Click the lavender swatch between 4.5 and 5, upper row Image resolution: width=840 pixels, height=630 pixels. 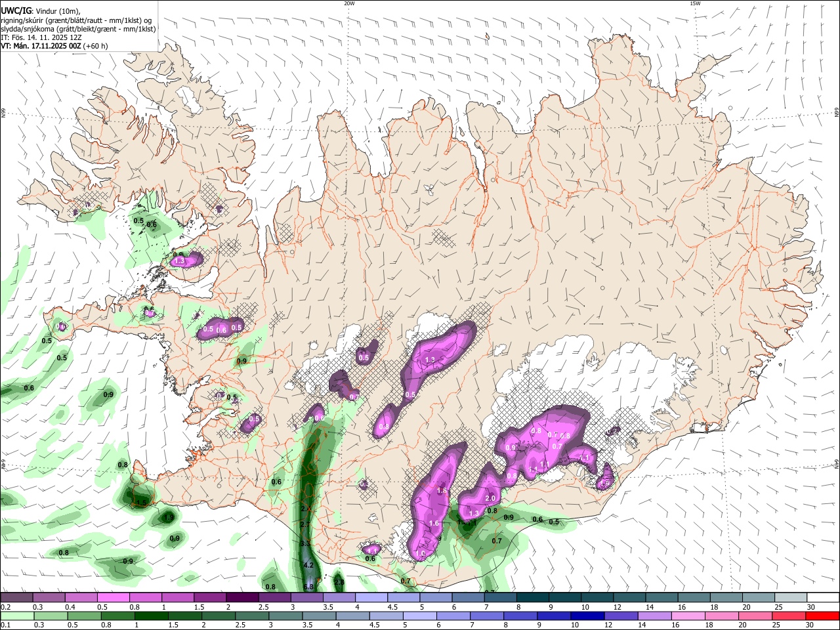coord(404,597)
